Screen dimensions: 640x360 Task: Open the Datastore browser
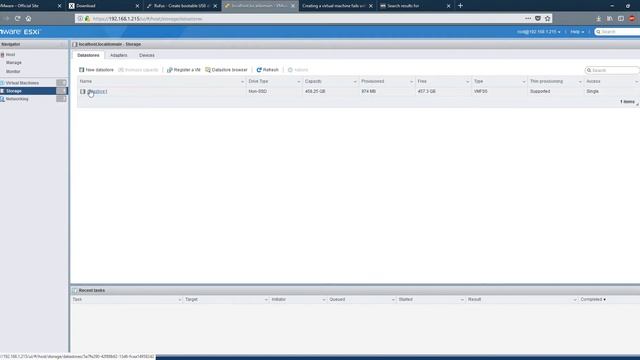226,70
